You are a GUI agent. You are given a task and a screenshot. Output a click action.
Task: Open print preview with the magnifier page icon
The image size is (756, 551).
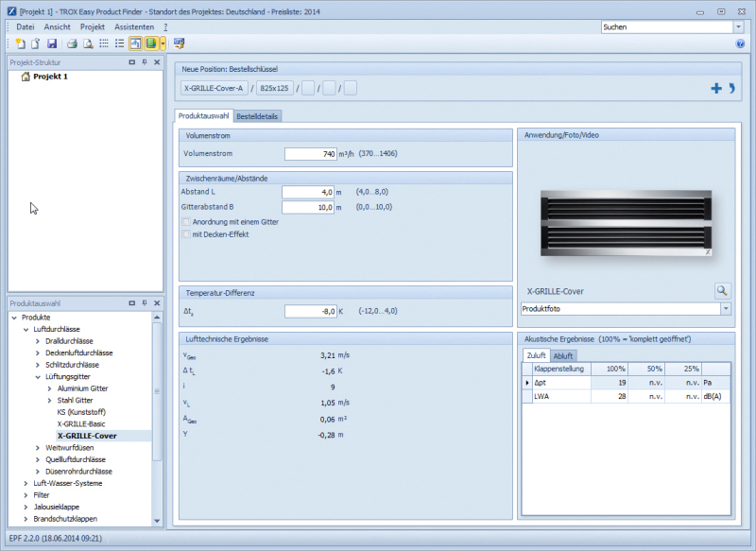pos(88,43)
